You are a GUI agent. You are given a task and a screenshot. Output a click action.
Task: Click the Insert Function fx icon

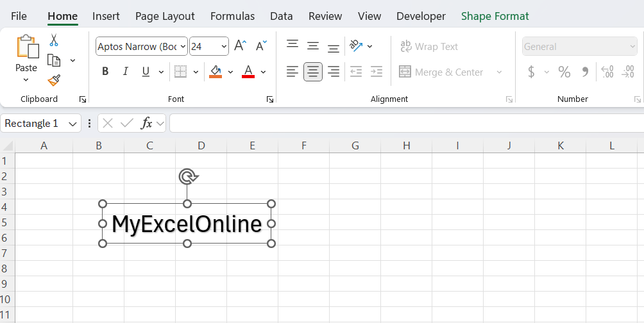[x=146, y=123]
